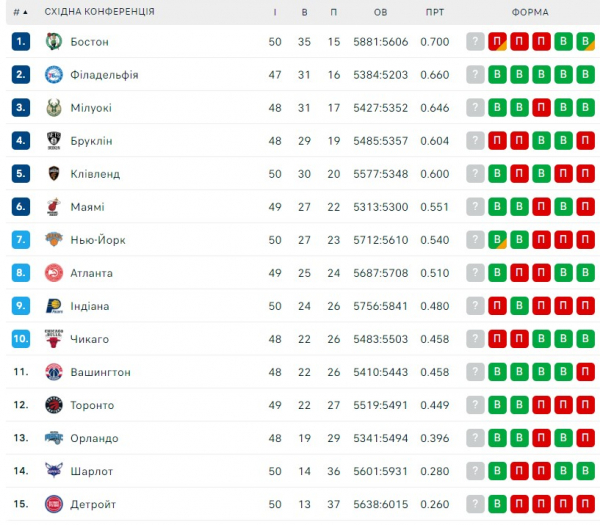Click the Brooklyn Nets team logo
The image size is (600, 525).
(53, 141)
